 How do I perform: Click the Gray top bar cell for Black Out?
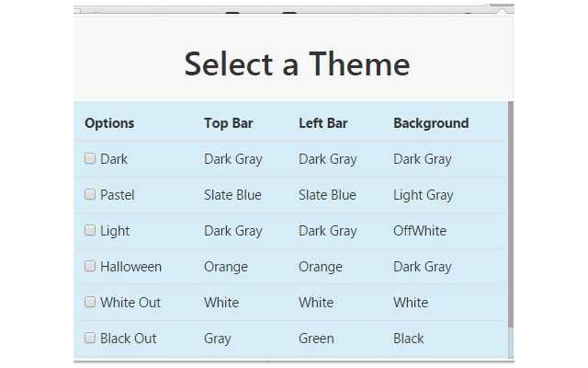coord(218,339)
